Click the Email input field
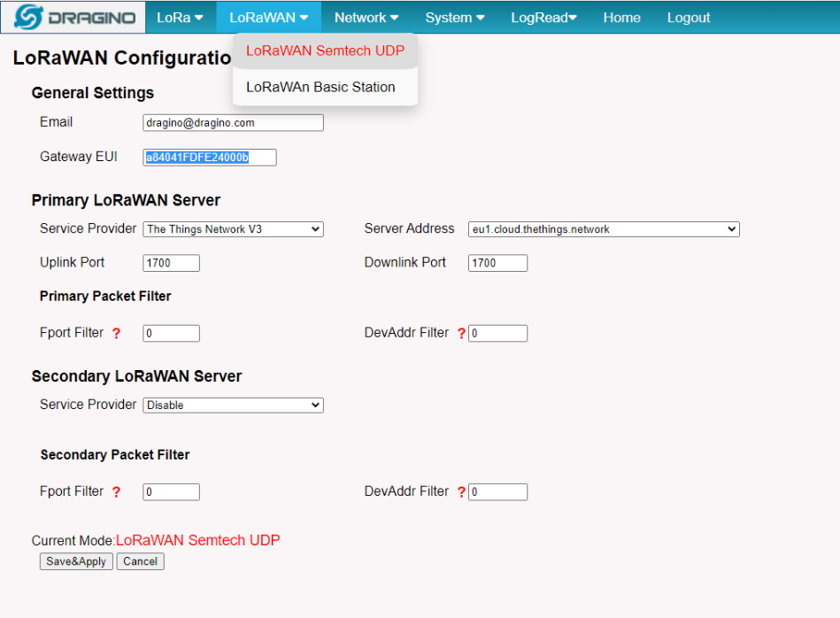Viewport: 840px width, 618px height. [x=233, y=123]
